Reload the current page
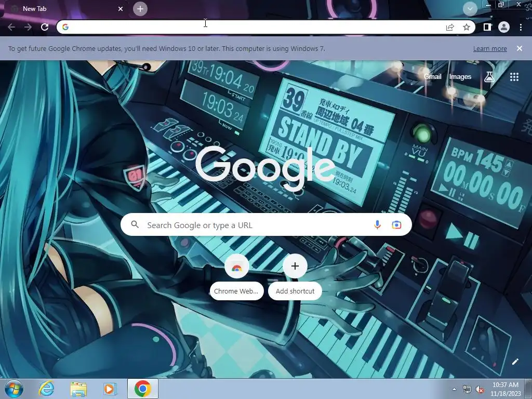The height and width of the screenshot is (399, 532). (x=45, y=27)
